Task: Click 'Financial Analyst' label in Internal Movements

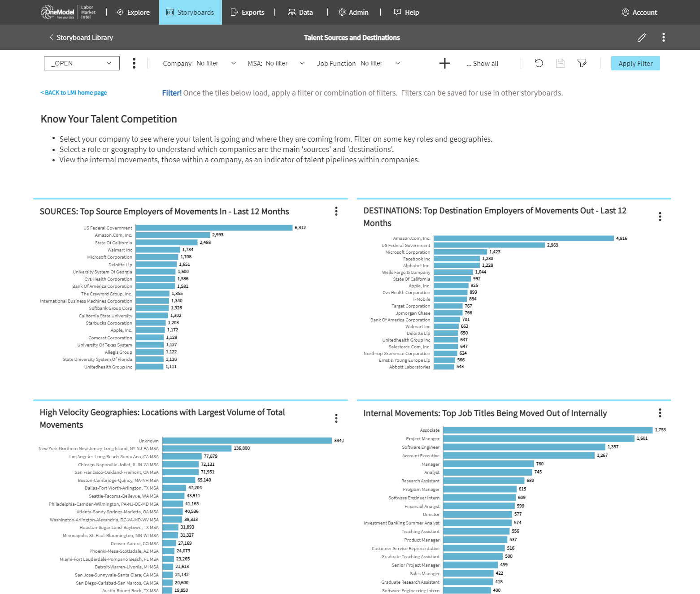Action: [x=422, y=506]
